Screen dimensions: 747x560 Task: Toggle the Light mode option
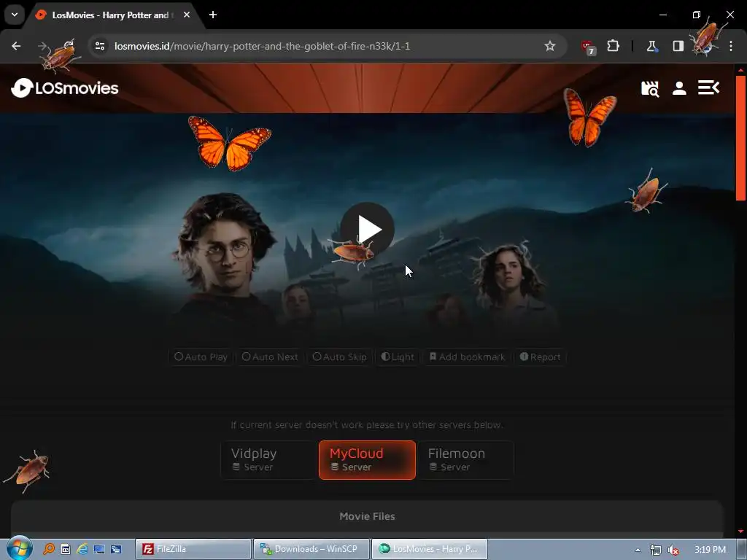tap(398, 357)
